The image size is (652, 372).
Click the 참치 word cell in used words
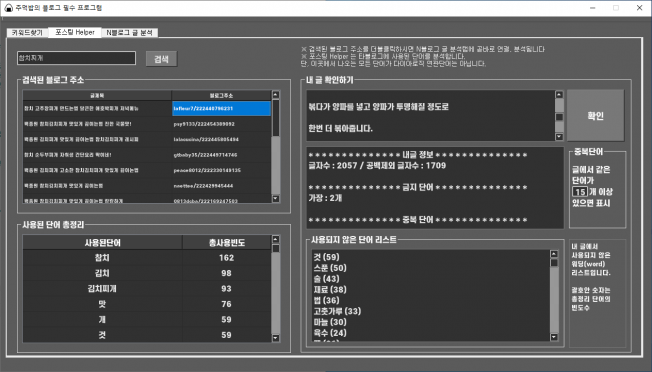click(x=103, y=258)
